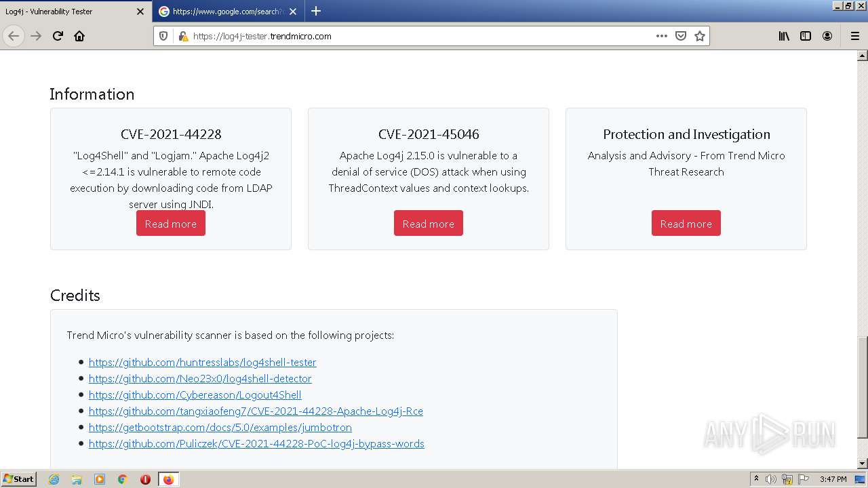Open network status tray icon

click(787, 479)
